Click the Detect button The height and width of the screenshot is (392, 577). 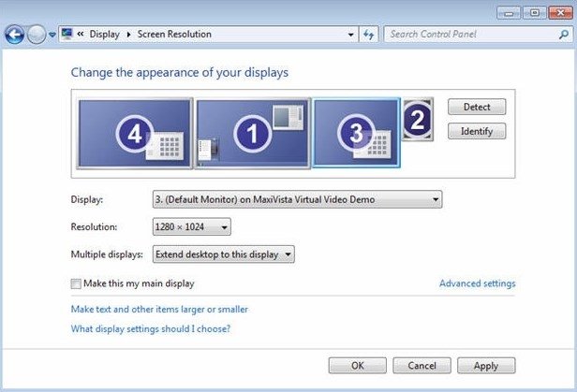click(x=477, y=107)
